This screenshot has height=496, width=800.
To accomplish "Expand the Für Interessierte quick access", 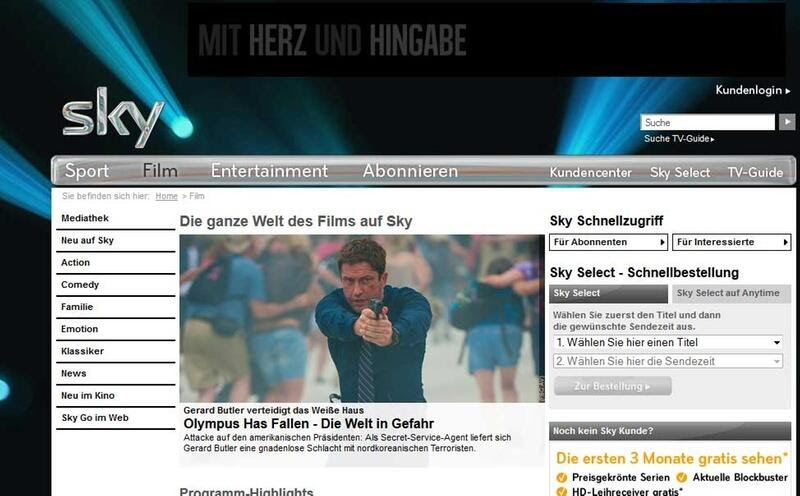I will pos(732,242).
